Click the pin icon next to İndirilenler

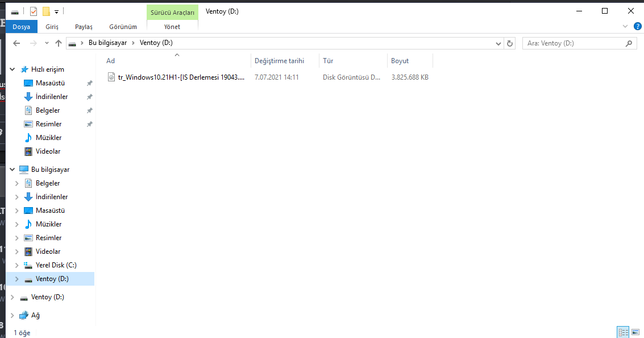click(x=90, y=97)
